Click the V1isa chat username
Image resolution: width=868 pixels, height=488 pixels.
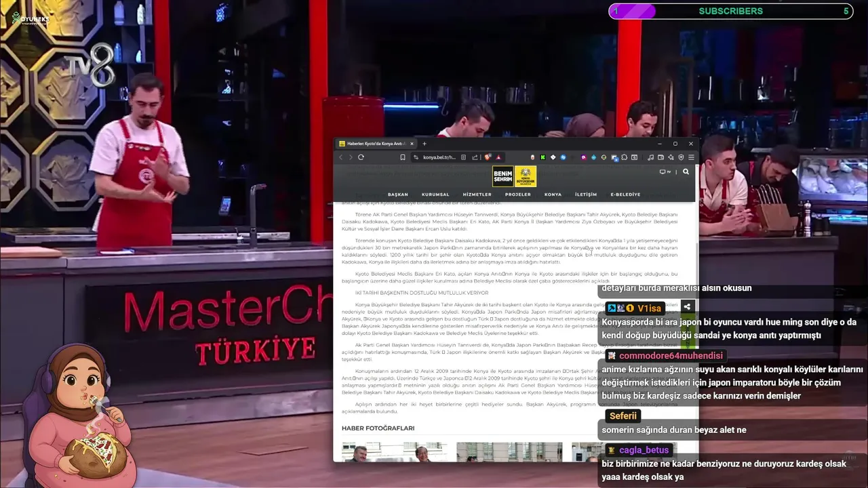[x=649, y=308]
